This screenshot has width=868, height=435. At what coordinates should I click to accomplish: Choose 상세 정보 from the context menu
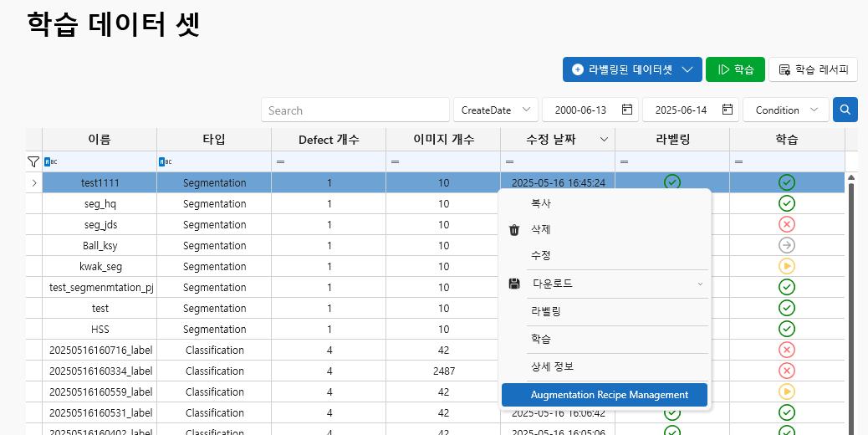point(552,366)
